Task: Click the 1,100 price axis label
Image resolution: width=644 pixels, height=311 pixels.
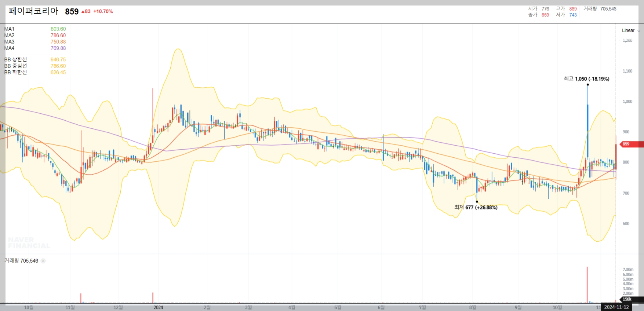Action: [627, 71]
